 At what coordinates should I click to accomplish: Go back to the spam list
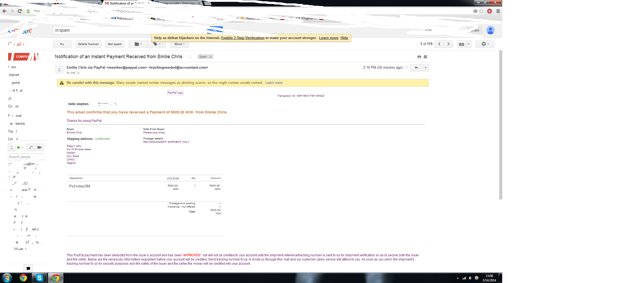(62, 44)
